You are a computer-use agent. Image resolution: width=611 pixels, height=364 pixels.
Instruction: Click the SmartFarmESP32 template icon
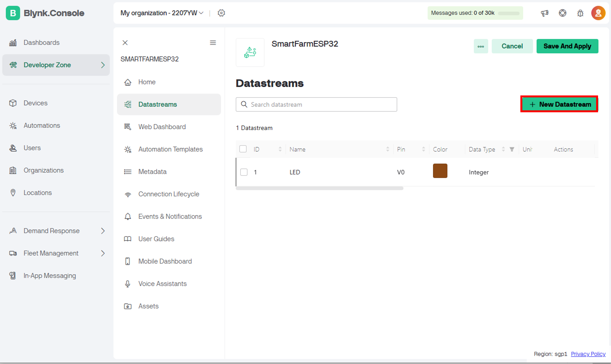(x=250, y=52)
